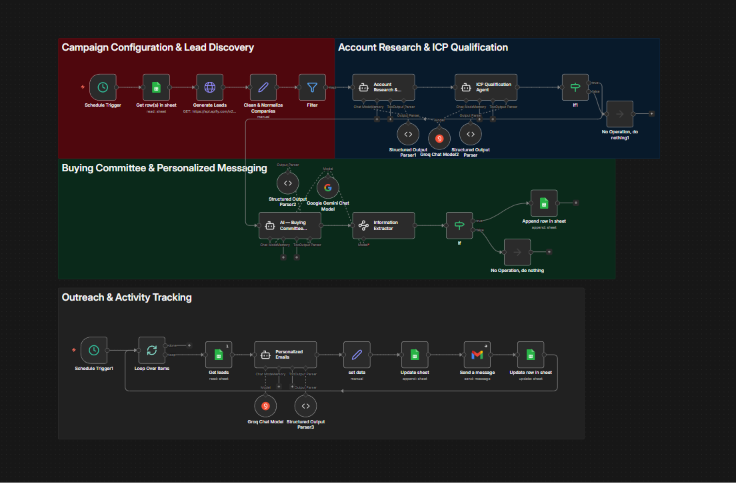Open the Structured Output Parser3 node
Viewport: 736px width, 483px height.
tap(306, 406)
